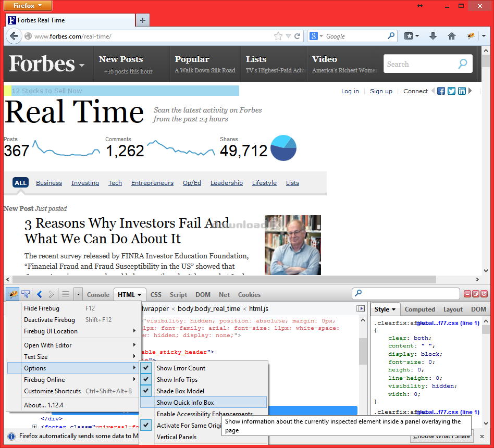Screen dimensions: 494x448
Task: Expand Firebug UI Location submenu
Action: click(73, 331)
